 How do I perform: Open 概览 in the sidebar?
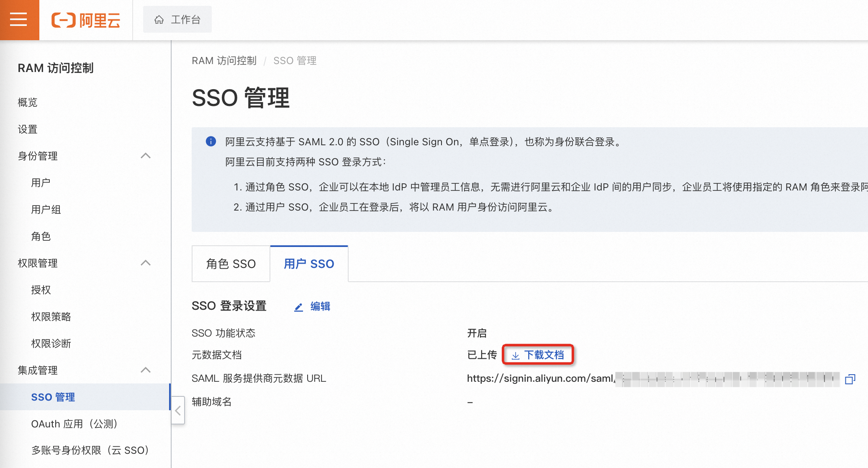tap(28, 102)
